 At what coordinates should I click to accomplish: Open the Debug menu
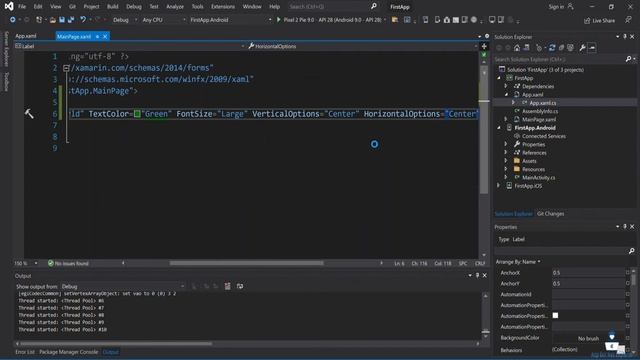[x=133, y=7]
